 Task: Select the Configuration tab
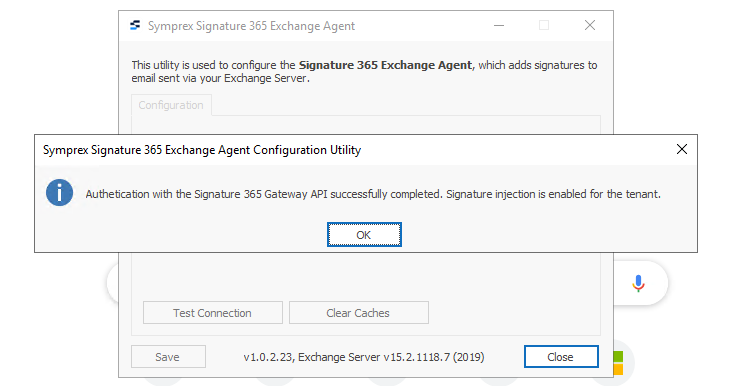tap(171, 105)
